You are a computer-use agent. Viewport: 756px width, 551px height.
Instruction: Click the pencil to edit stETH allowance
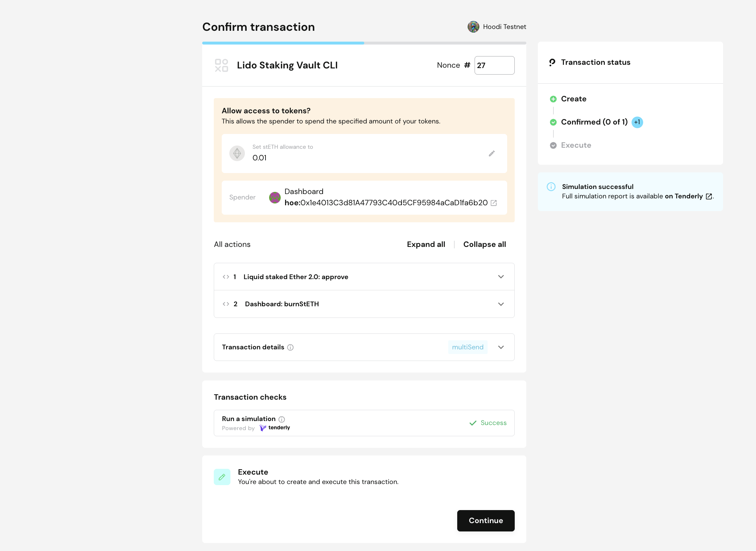(x=492, y=153)
